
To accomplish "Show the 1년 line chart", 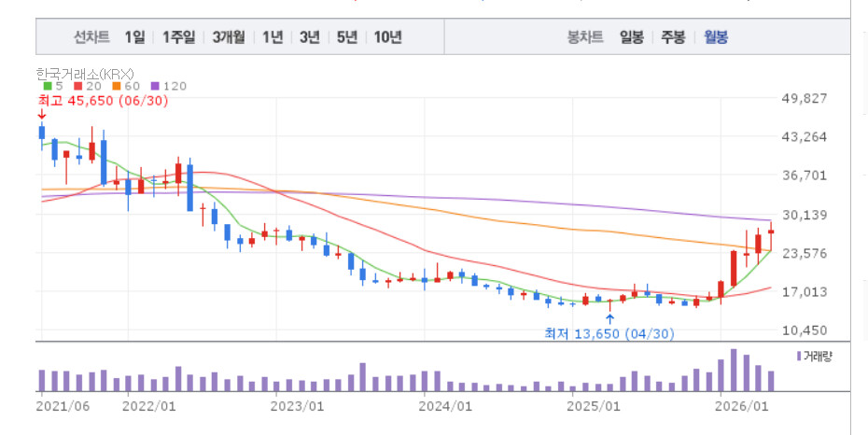I will click(273, 37).
